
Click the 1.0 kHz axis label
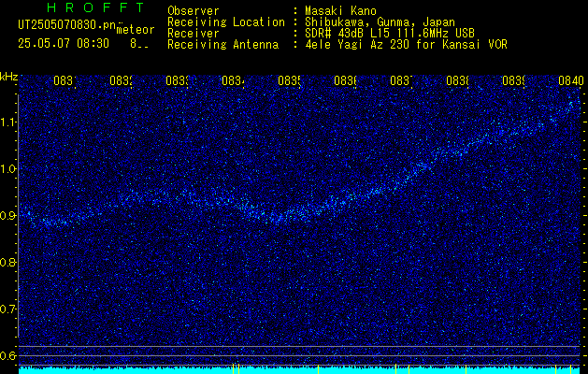[7, 169]
